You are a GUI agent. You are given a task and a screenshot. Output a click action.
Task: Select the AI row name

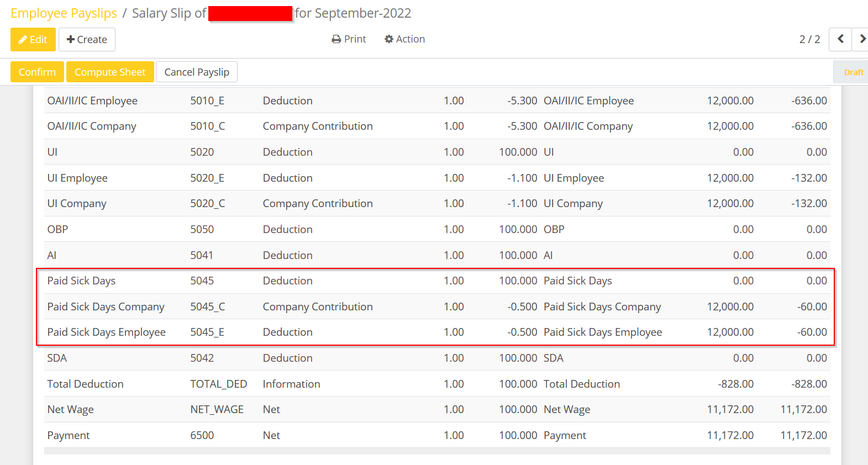(52, 255)
